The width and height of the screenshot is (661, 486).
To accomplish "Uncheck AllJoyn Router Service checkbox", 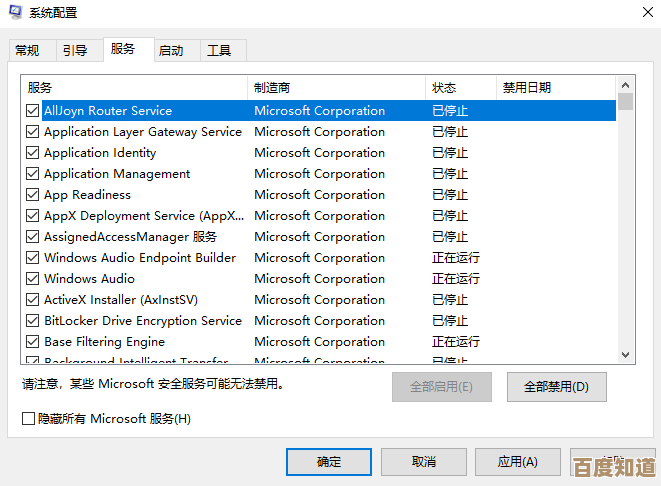I will tap(33, 111).
